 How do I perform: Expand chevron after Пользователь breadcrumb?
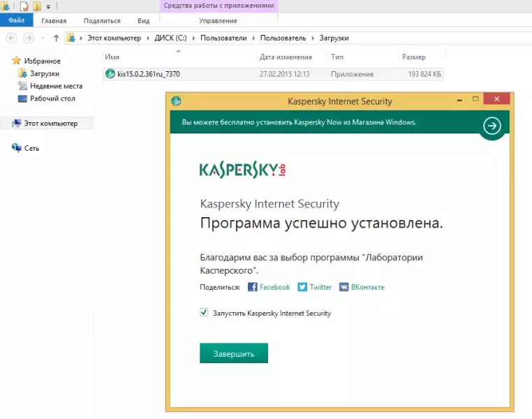tap(313, 38)
